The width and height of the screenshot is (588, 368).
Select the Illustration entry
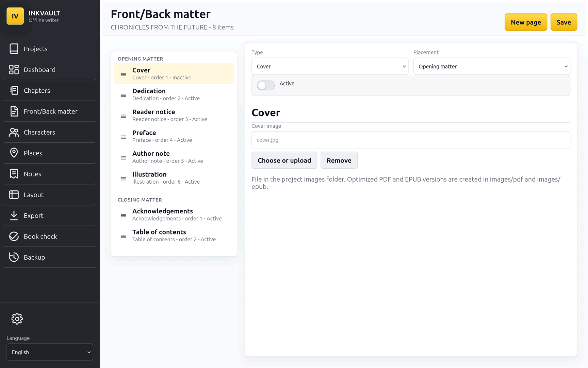tap(174, 178)
